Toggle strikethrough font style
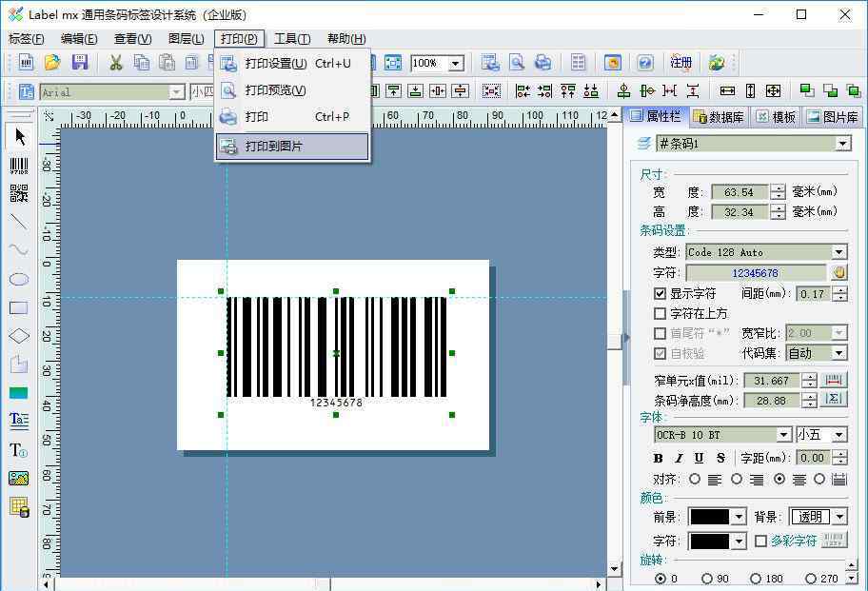 [720, 458]
